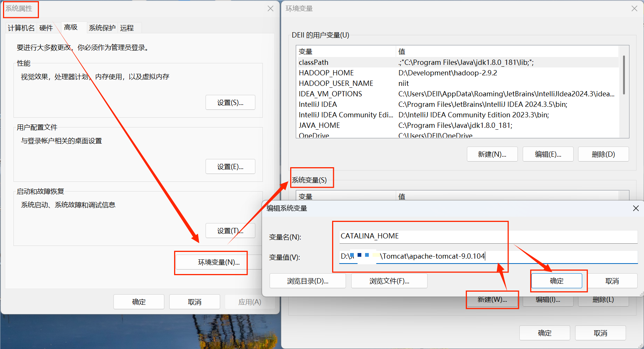This screenshot has width=644, height=349.
Task: Open performance 设置(S)... button
Action: point(230,102)
